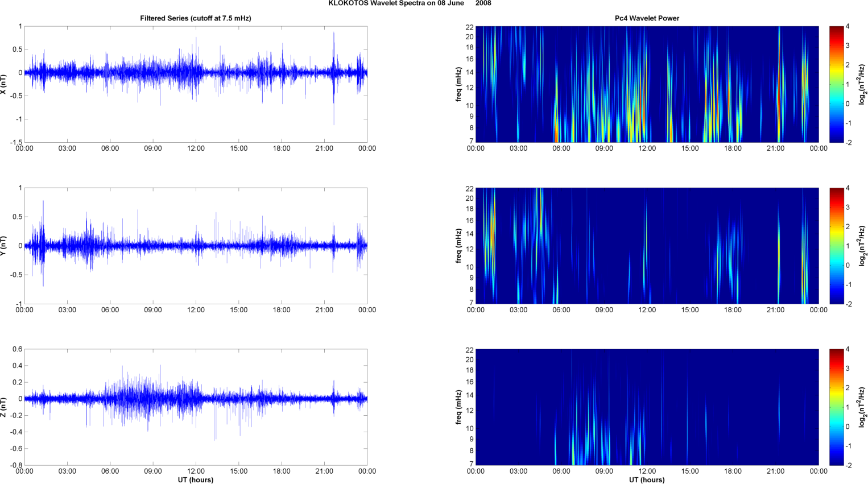Click the log2(nT²/Hz) label beside the bottom color bar
Image resolution: width=868 pixels, height=484 pixels.
point(862,407)
